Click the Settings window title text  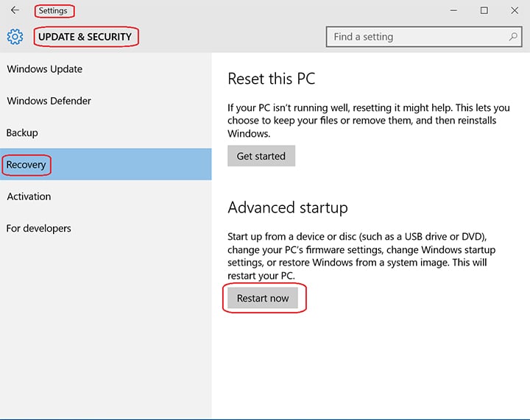click(x=53, y=10)
